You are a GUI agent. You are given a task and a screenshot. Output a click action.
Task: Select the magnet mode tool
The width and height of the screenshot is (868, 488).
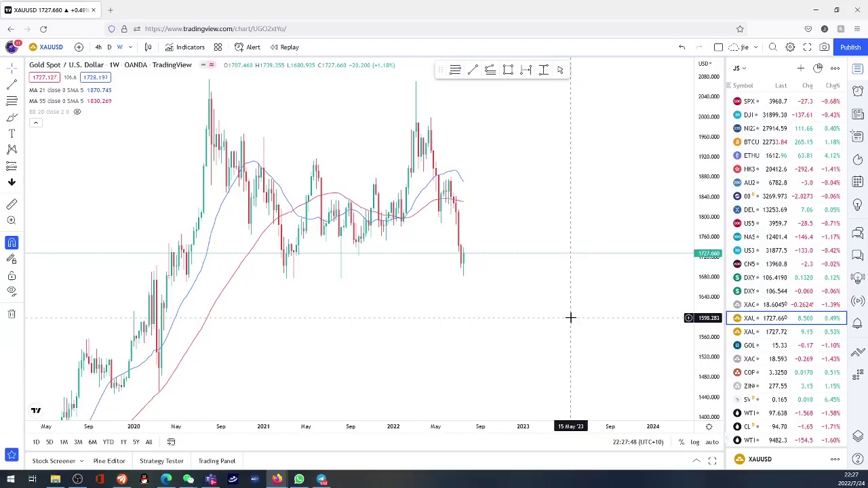12,243
